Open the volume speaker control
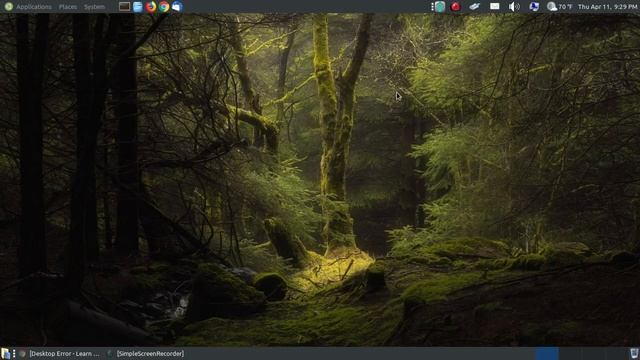This screenshot has width=640, height=360. (x=514, y=7)
